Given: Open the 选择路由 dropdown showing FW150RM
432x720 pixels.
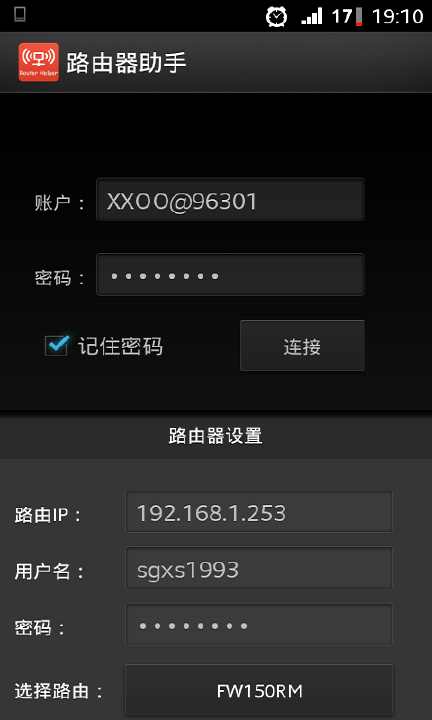Looking at the screenshot, I should [259, 691].
